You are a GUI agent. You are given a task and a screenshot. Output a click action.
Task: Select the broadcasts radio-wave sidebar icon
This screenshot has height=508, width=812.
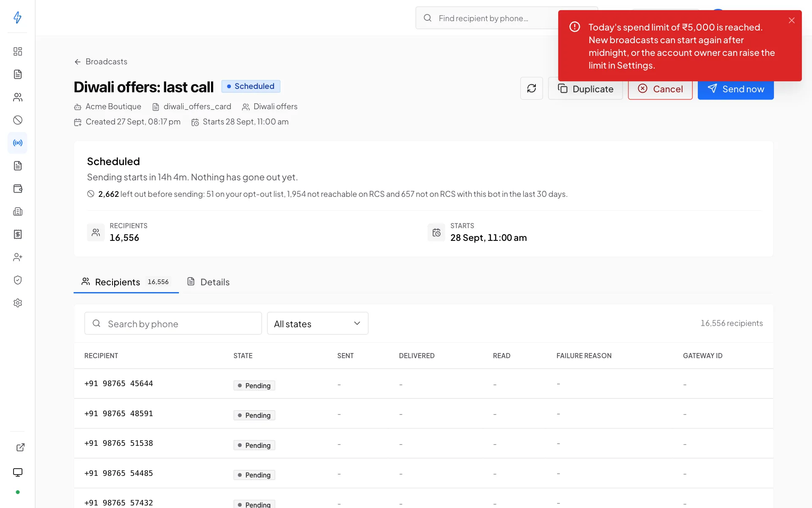18,143
